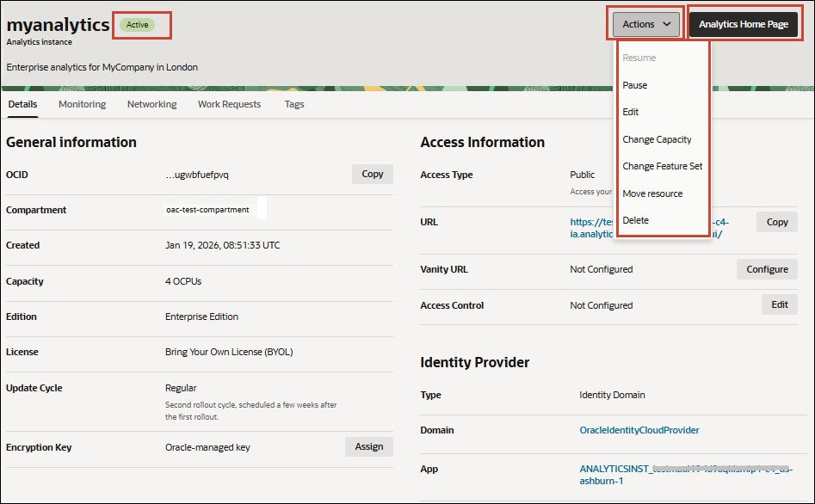Open the Tags tab
This screenshot has height=504, width=815.
[294, 104]
